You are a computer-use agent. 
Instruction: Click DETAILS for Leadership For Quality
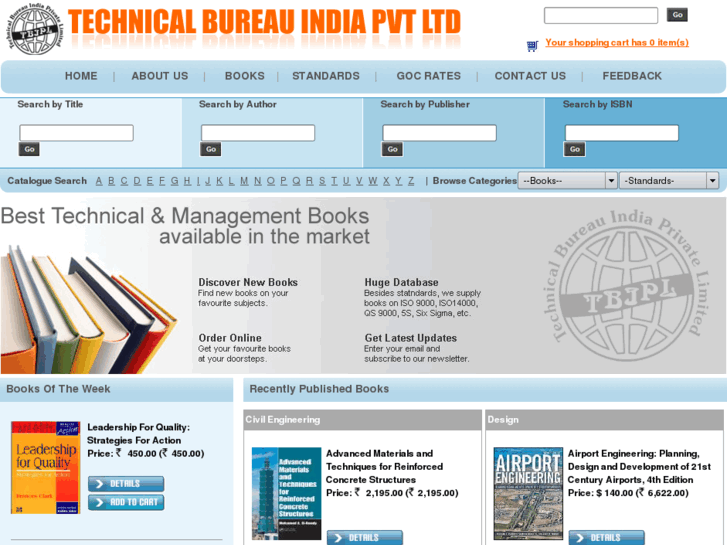(x=126, y=484)
